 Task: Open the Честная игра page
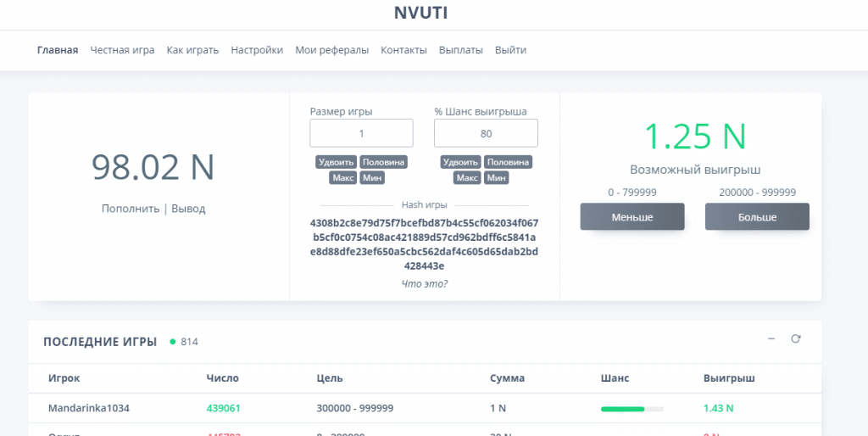click(122, 50)
